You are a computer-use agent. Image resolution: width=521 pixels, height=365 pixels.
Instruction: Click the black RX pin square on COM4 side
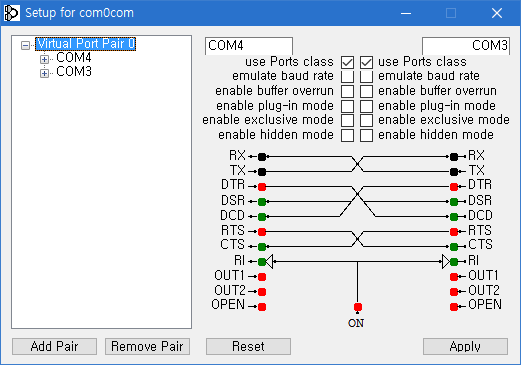point(262,156)
